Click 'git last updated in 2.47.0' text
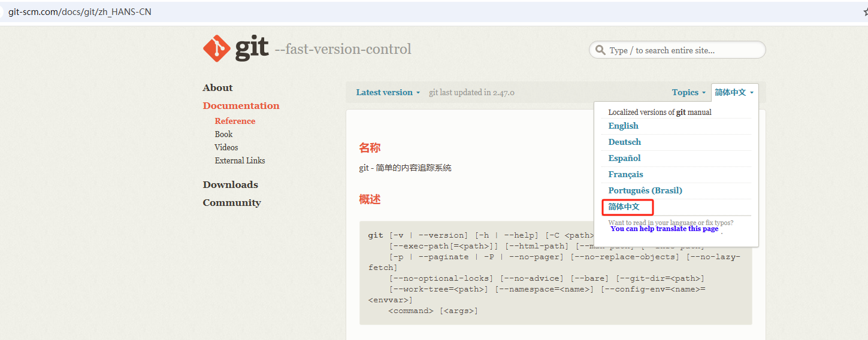 click(x=471, y=92)
